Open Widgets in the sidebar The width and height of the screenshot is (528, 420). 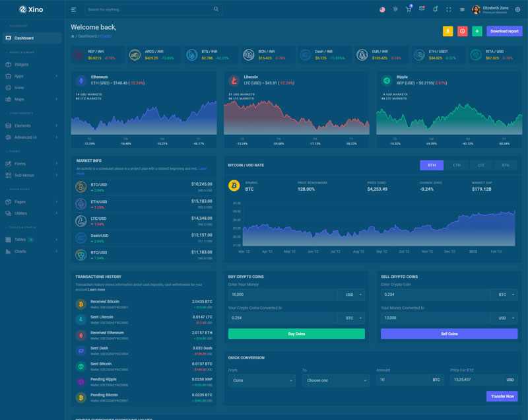pos(22,65)
